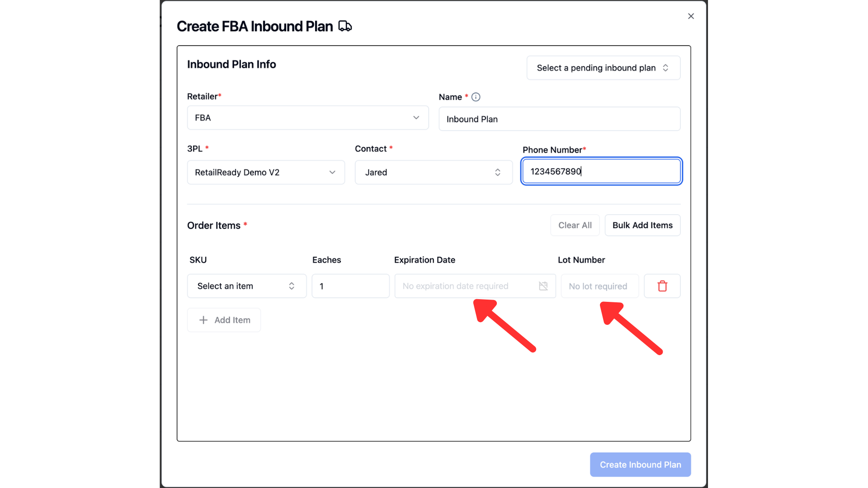Expand the Retailer dropdown showing FBA
This screenshot has width=868, height=488.
tap(308, 117)
